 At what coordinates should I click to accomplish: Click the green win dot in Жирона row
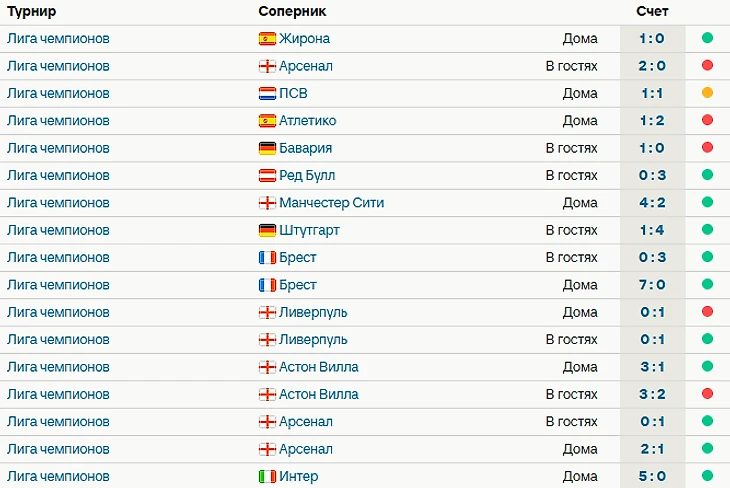click(707, 39)
